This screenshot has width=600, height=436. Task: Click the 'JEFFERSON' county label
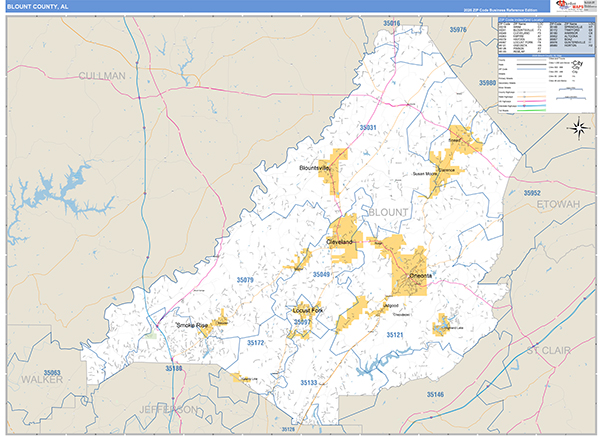pyautogui.click(x=168, y=410)
